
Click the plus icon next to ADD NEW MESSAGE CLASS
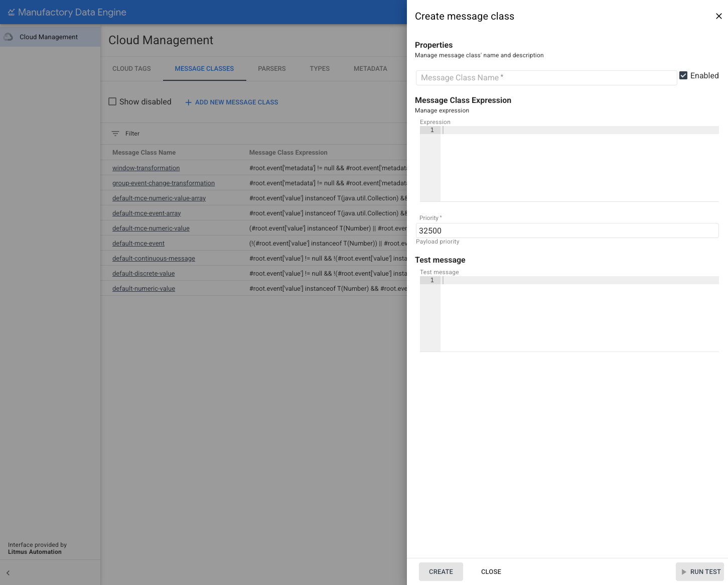pyautogui.click(x=188, y=102)
